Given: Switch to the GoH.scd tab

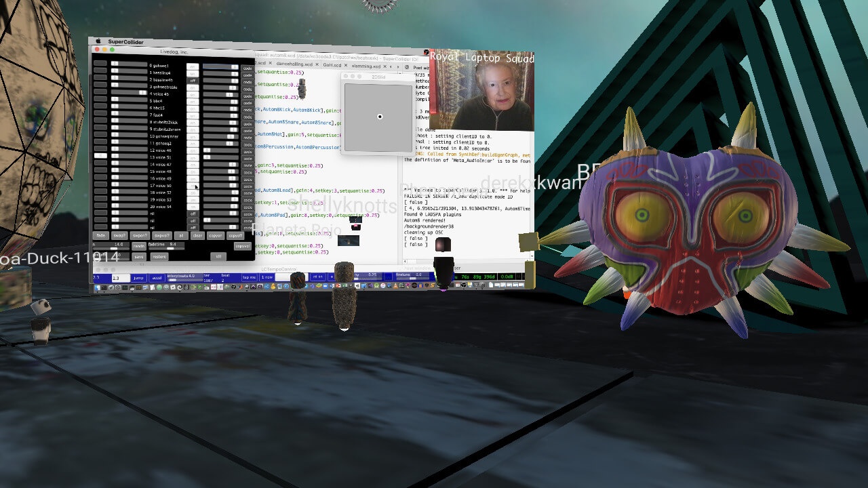Looking at the screenshot, I should tap(332, 65).
